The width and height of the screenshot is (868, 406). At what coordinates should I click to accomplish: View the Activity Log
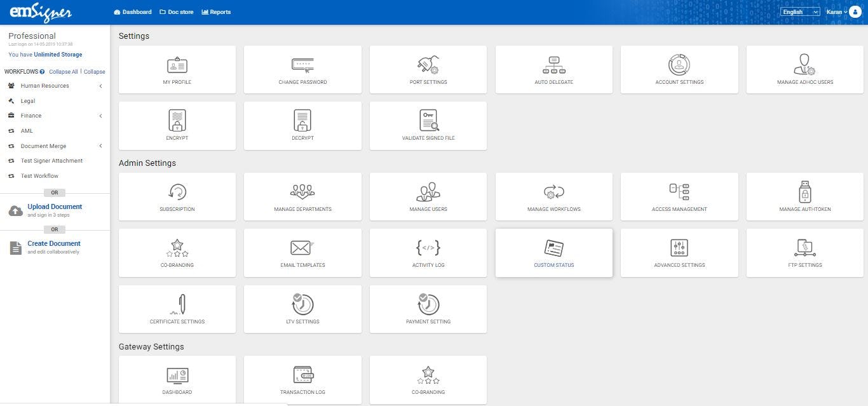pos(428,252)
